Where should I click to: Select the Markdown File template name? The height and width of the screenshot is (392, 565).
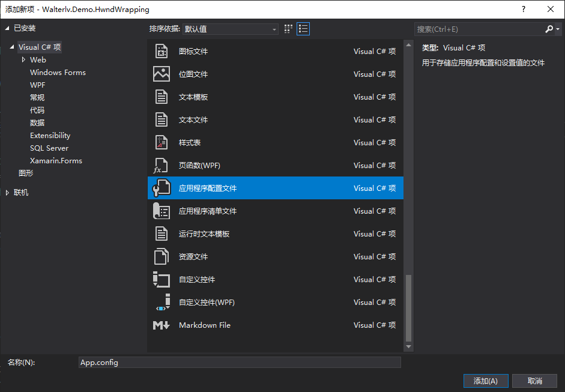(205, 325)
